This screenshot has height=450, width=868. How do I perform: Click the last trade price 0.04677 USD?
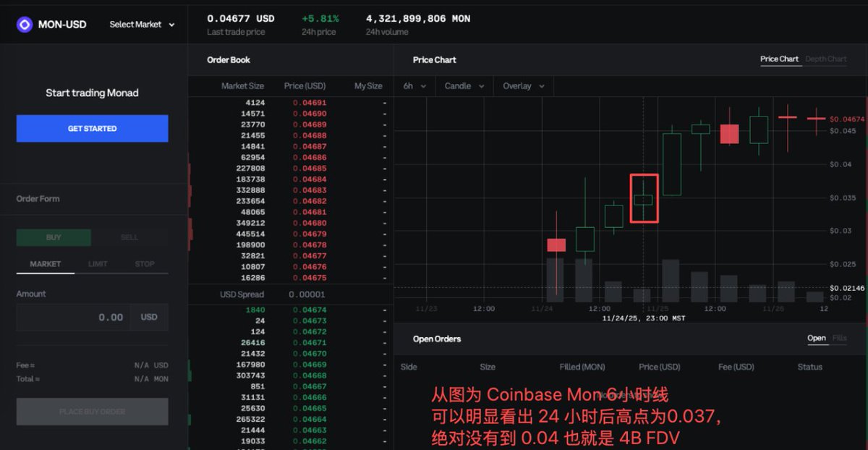241,19
